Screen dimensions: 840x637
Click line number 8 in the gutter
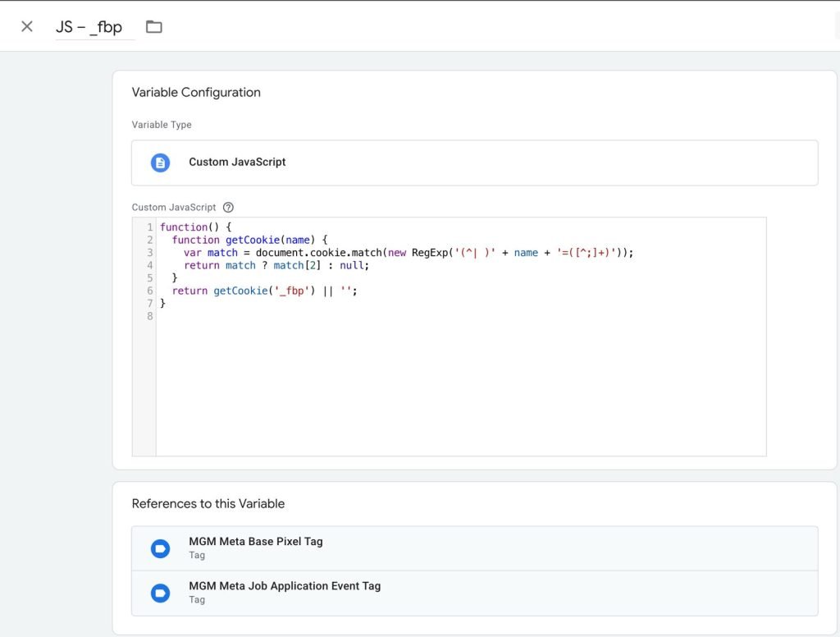point(150,316)
